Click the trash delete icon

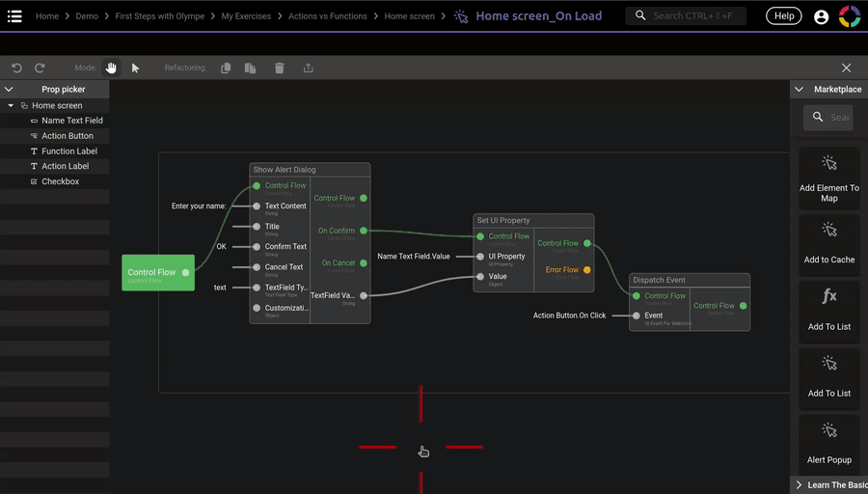coord(279,69)
